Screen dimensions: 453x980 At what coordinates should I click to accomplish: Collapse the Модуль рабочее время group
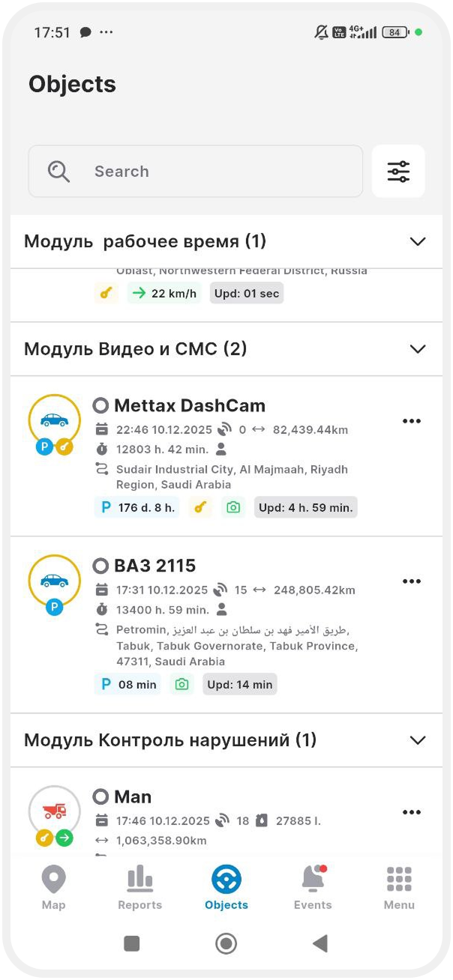click(x=418, y=241)
